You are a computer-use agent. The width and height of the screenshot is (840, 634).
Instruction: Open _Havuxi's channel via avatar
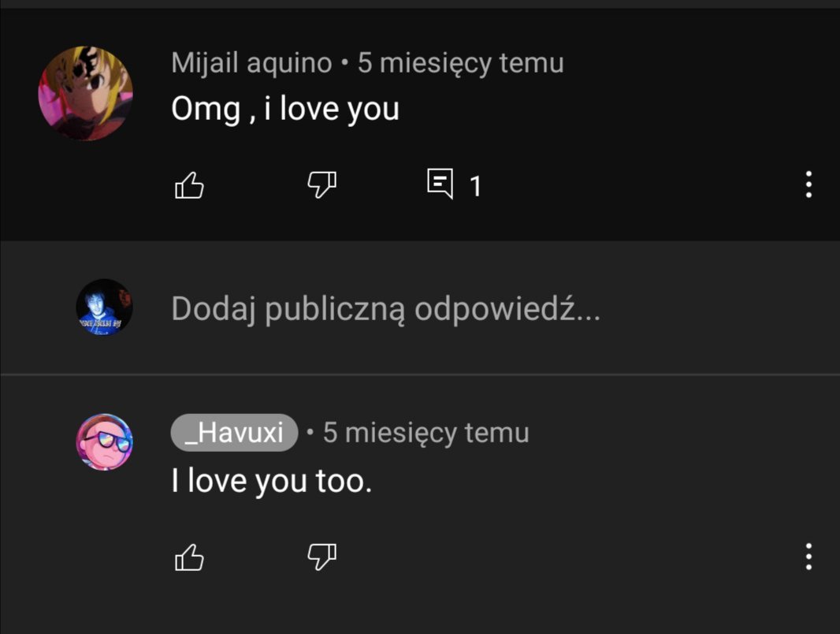tap(105, 442)
